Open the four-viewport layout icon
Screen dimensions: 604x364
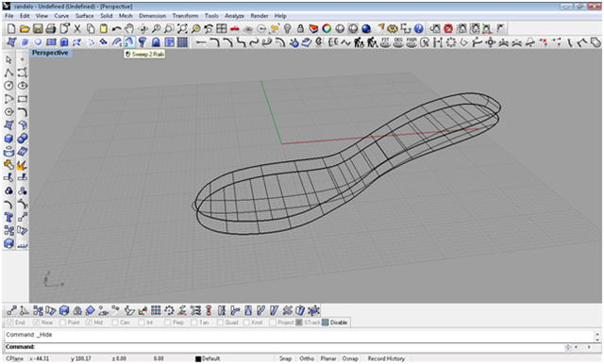(222, 29)
